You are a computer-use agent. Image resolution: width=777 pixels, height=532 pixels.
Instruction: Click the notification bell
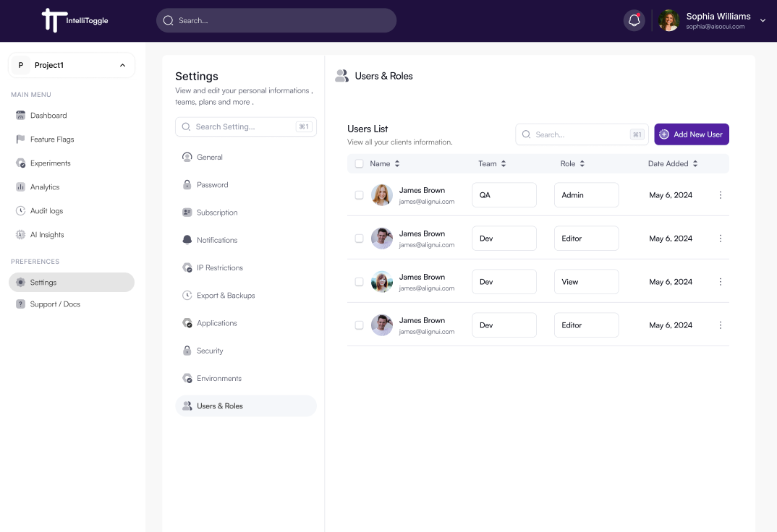point(634,20)
